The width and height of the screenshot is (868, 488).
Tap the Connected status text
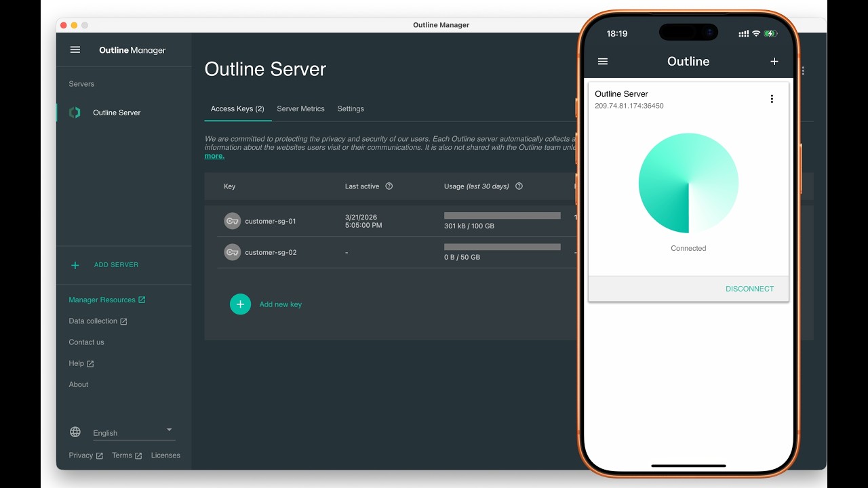coord(688,248)
